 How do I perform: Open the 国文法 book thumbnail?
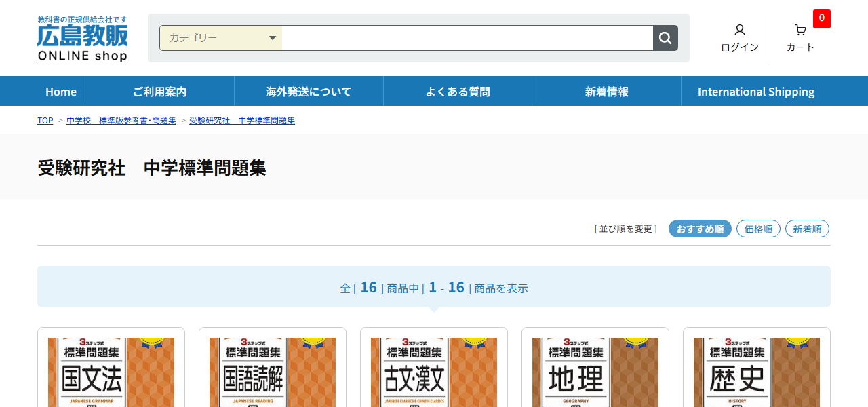111,372
